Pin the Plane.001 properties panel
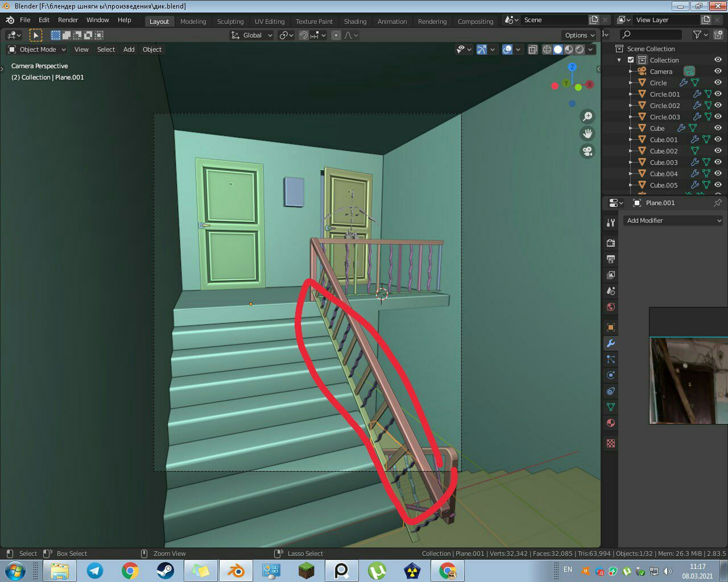This screenshot has width=728, height=582. [718, 203]
